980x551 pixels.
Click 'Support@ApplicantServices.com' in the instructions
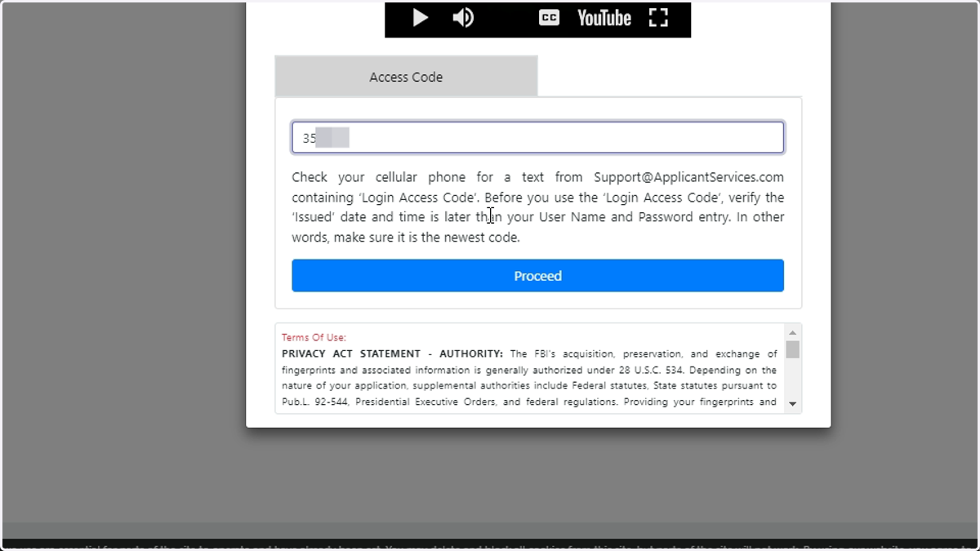coord(688,177)
